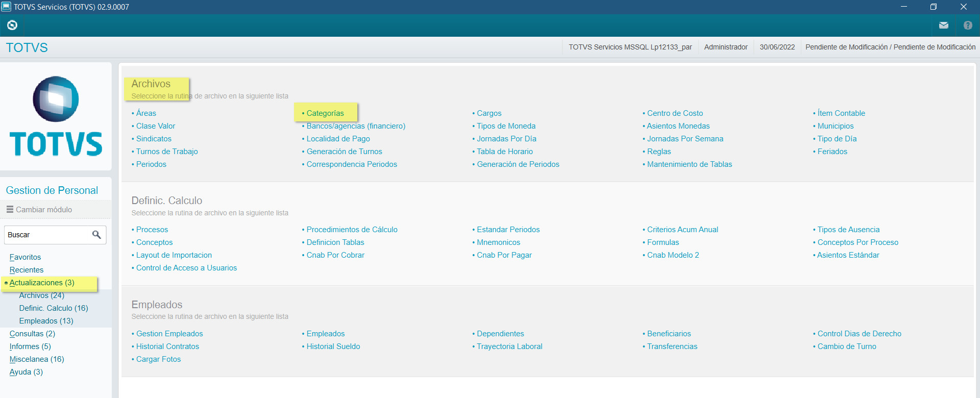Click the TOTVS refresh logo icon in toolbar
Image resolution: width=980 pixels, height=398 pixels.
[12, 25]
